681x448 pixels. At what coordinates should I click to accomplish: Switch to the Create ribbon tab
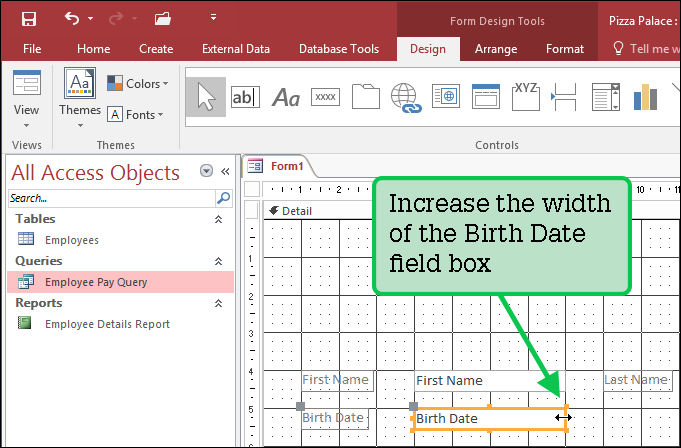pyautogui.click(x=156, y=49)
